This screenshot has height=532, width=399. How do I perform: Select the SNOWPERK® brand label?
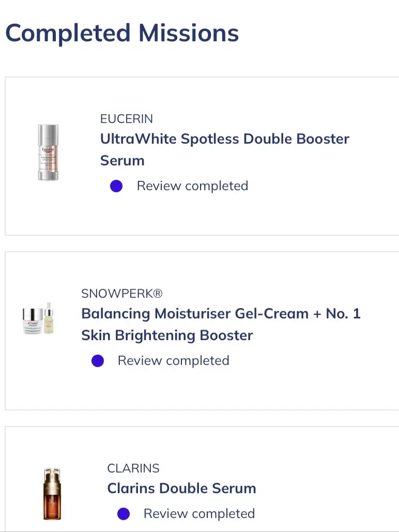pyautogui.click(x=122, y=294)
